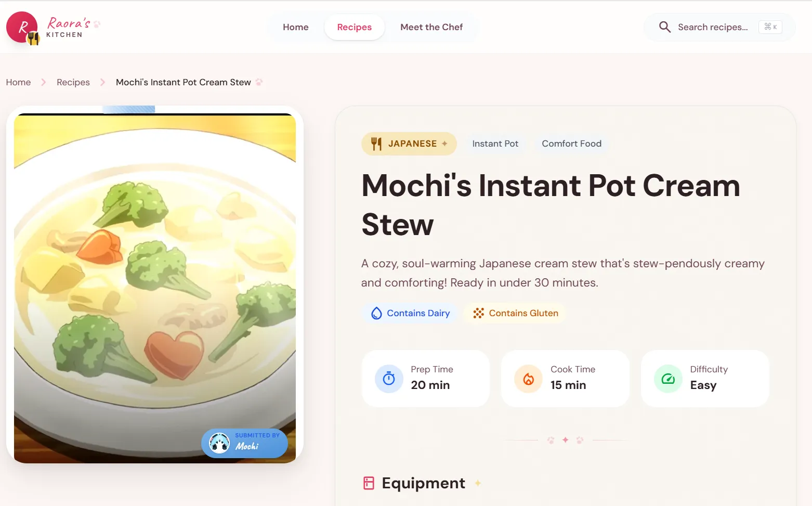Open the Home navigation tab
812x506 pixels.
tap(296, 27)
